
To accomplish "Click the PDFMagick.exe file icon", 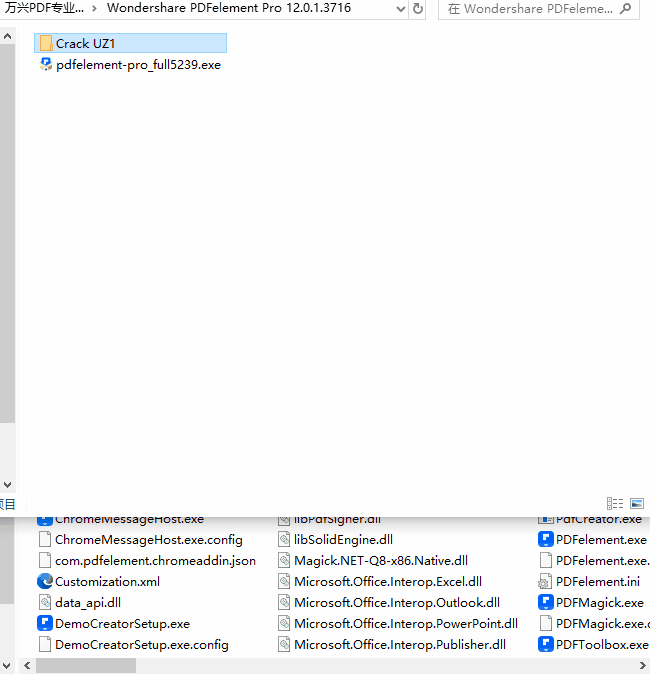I will point(546,602).
